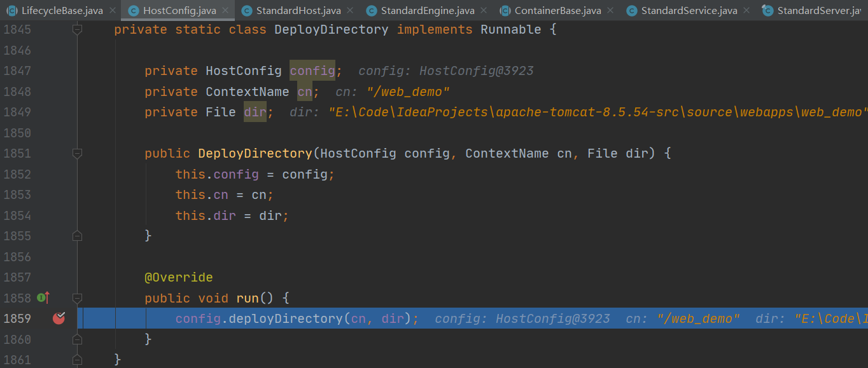This screenshot has width=868, height=368.
Task: Open the StandardServer.java tab
Action: click(818, 10)
